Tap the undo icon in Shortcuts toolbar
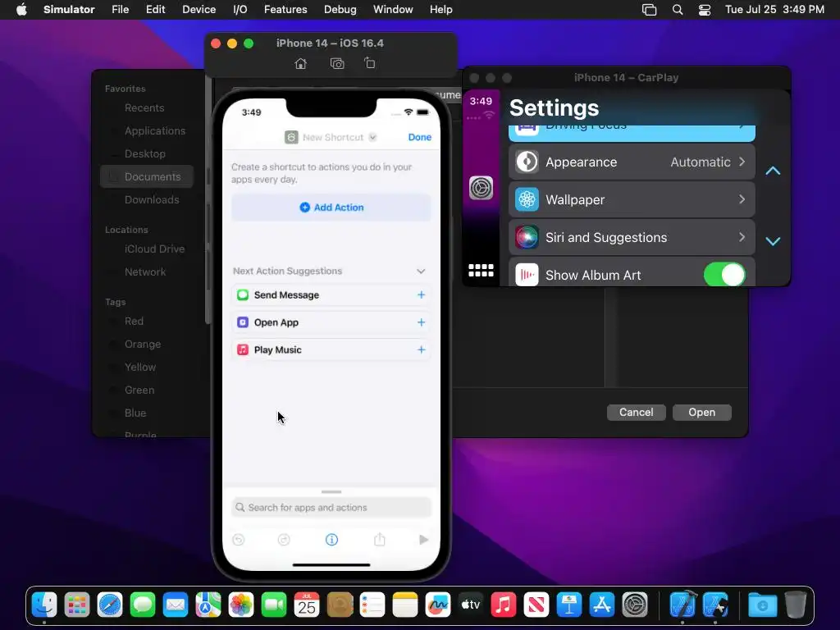 click(239, 540)
